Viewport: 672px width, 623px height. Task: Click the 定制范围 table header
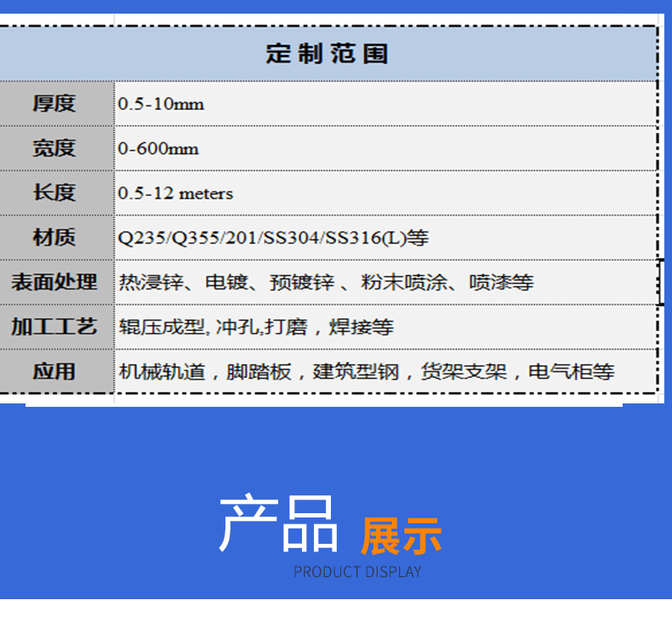[327, 54]
